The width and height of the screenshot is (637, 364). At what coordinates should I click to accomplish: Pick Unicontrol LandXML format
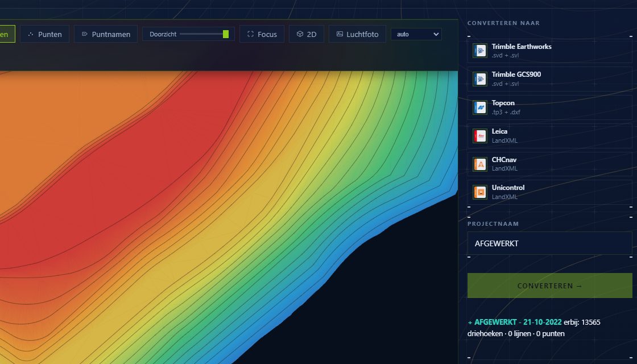tap(549, 192)
